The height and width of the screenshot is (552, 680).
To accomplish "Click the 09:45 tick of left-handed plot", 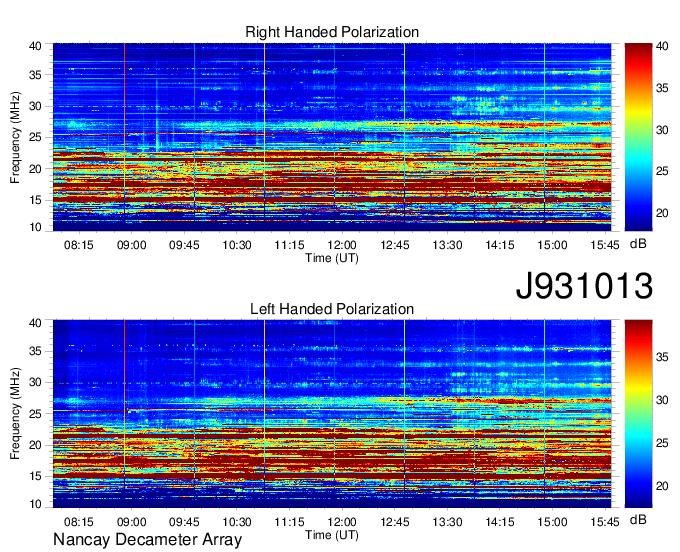I will (184, 522).
